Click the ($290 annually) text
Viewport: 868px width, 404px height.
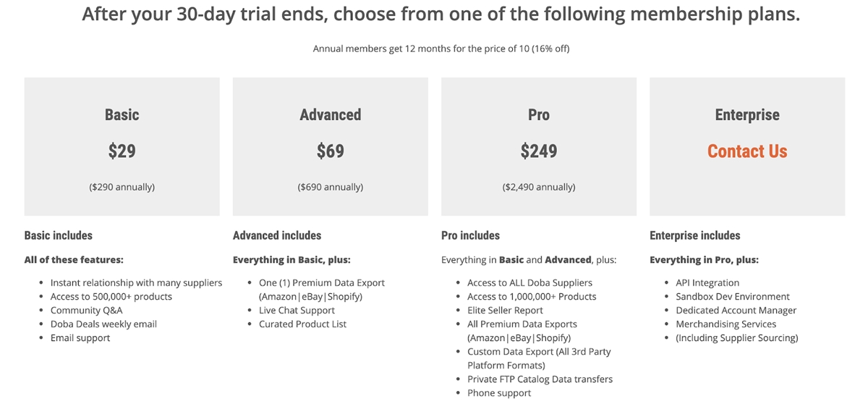pyautogui.click(x=122, y=187)
